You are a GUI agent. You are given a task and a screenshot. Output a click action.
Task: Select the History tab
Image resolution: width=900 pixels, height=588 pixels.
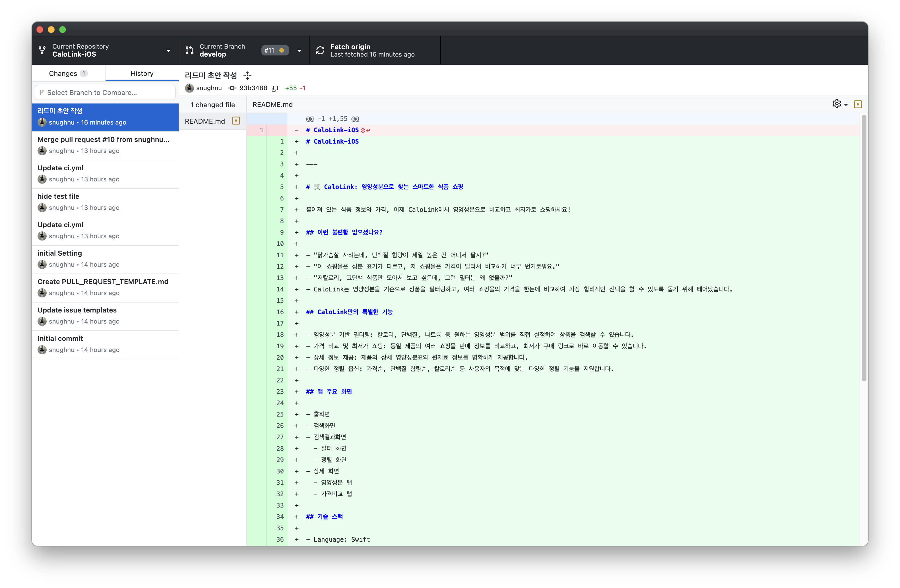click(142, 73)
